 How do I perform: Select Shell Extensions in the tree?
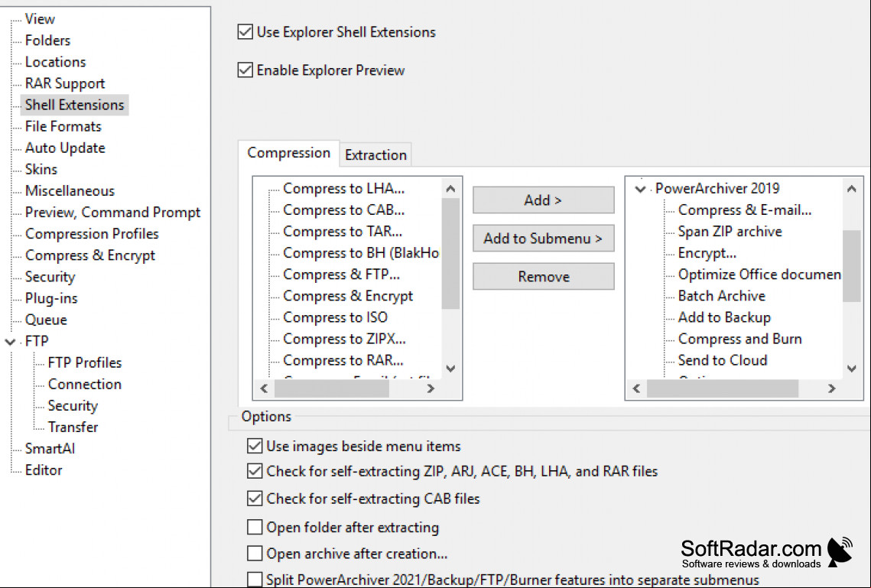[74, 105]
